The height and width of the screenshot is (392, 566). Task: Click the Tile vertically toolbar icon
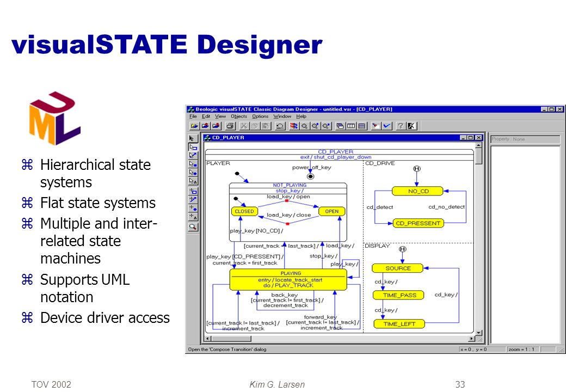pyautogui.click(x=351, y=126)
